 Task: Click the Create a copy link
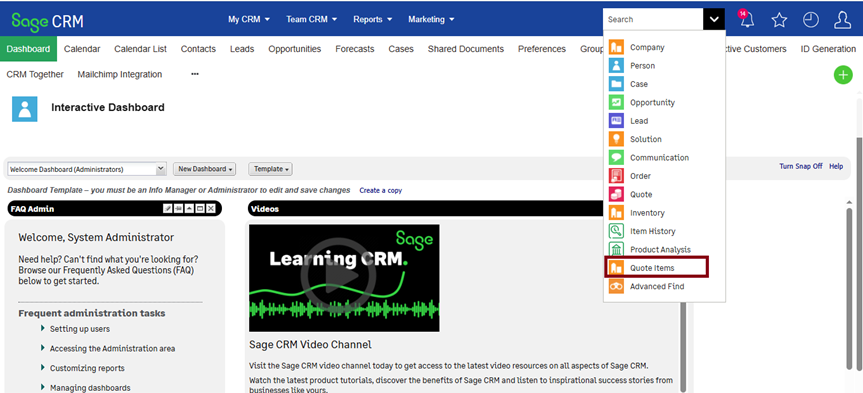381,190
